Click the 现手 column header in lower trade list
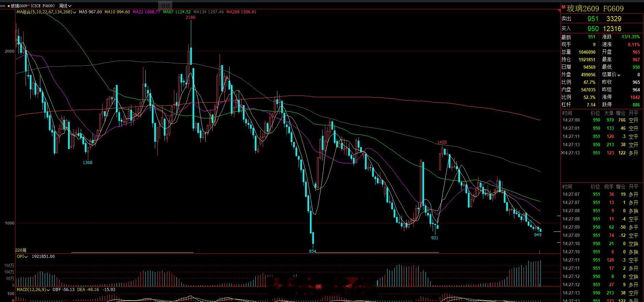Viewport: 644px width, 302px height. click(x=609, y=187)
